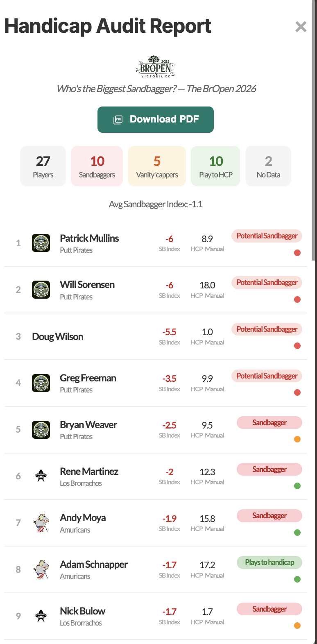Toggle the red status dot beside Doug Wilson
This screenshot has width=317, height=644.
pyautogui.click(x=297, y=346)
